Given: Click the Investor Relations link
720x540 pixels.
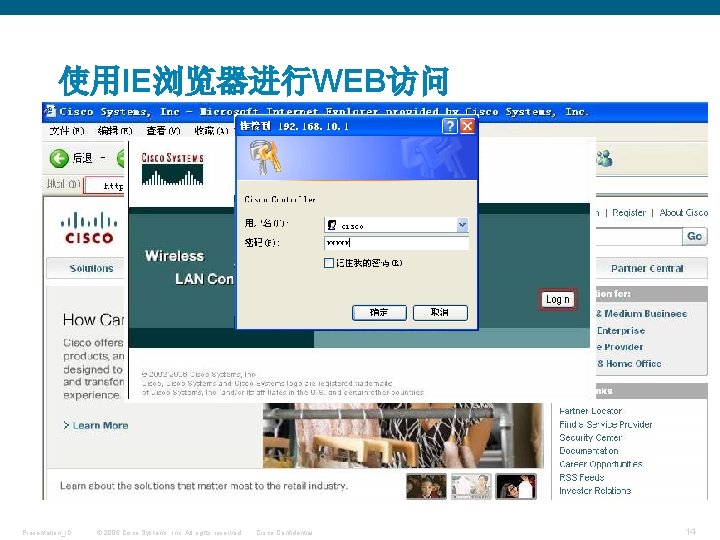Looking at the screenshot, I should (x=595, y=491).
